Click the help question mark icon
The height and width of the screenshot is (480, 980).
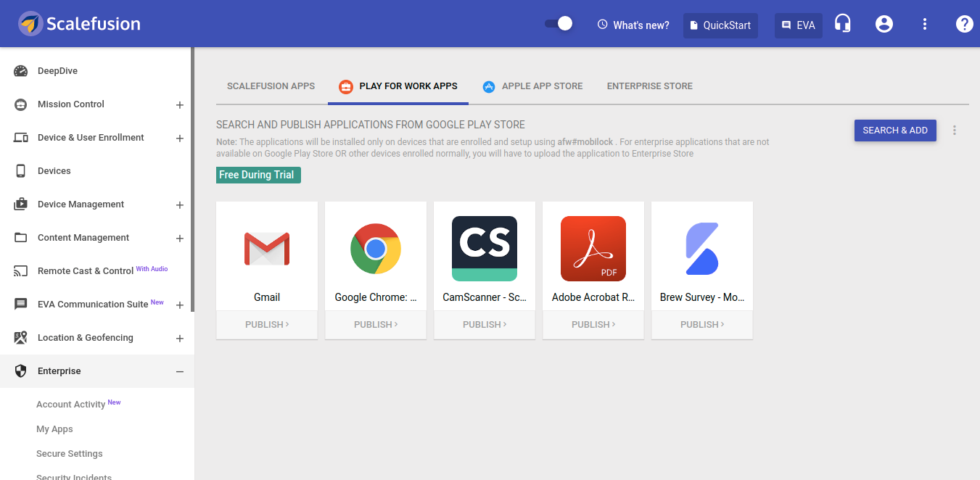[964, 24]
